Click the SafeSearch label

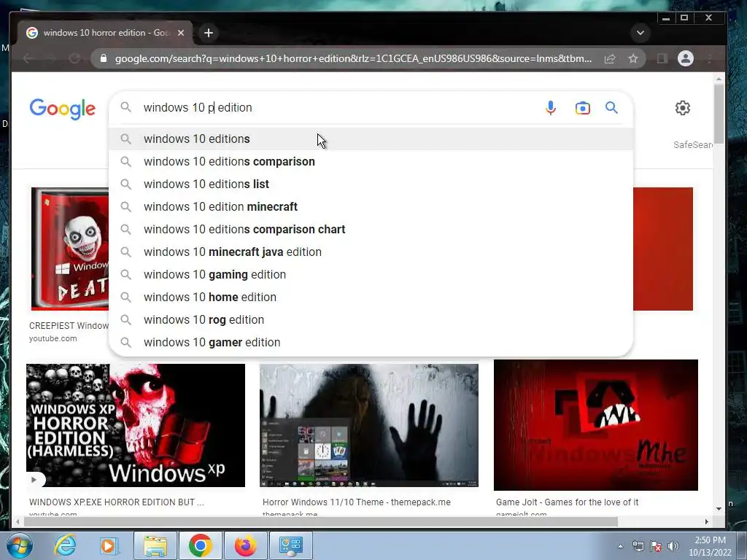693,145
